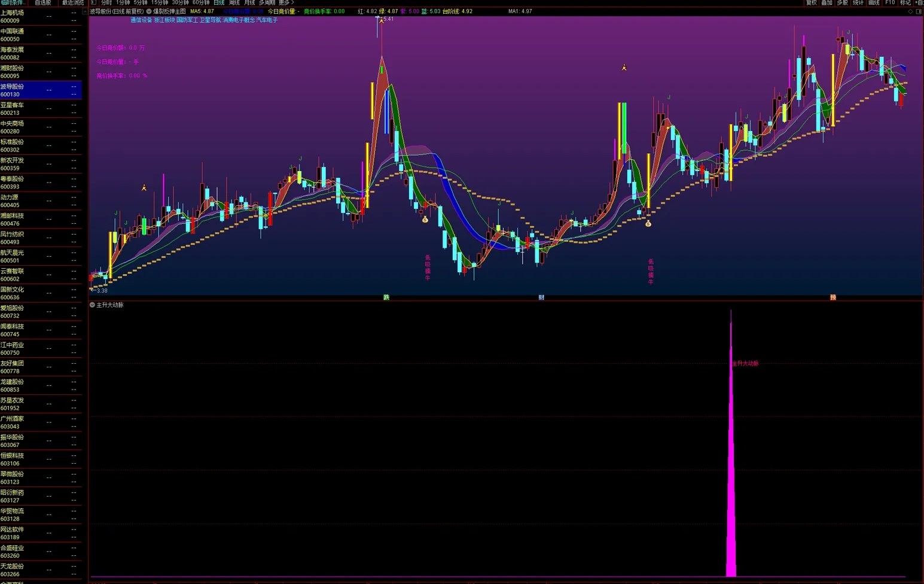924x584 pixels.
Task: Select 海泰发展 600082 in the stock list
Action: [41, 53]
